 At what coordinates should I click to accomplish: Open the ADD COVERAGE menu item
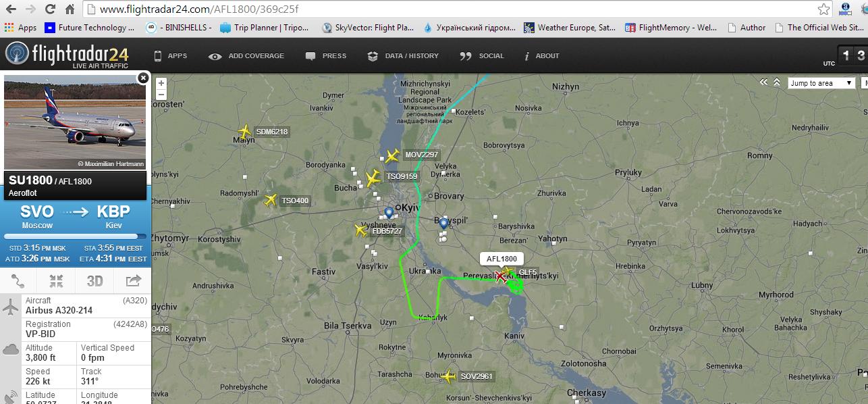(246, 56)
